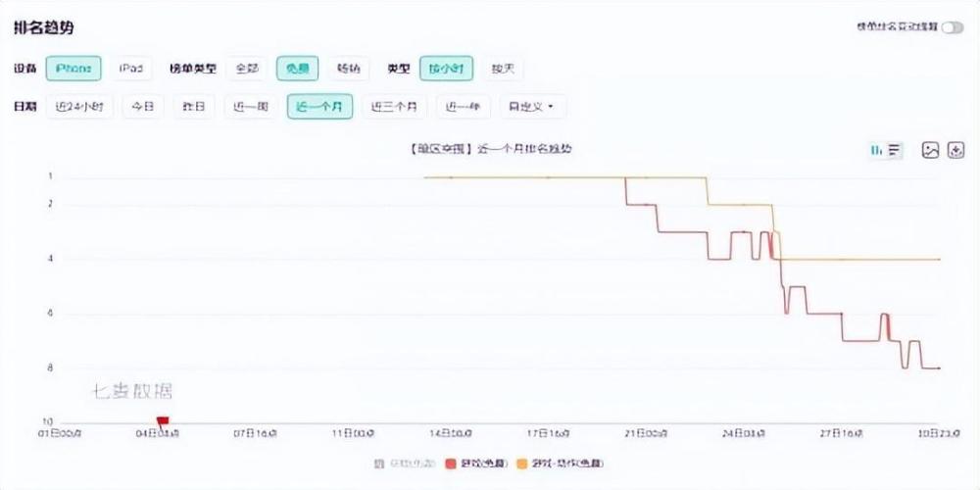Click the download data icon

[956, 150]
